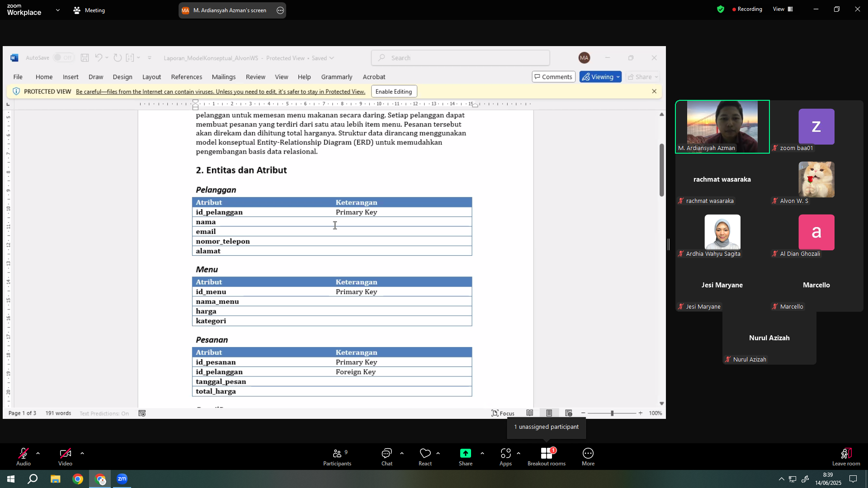Click the Word Search box
The width and height of the screenshot is (868, 488).
[461, 58]
